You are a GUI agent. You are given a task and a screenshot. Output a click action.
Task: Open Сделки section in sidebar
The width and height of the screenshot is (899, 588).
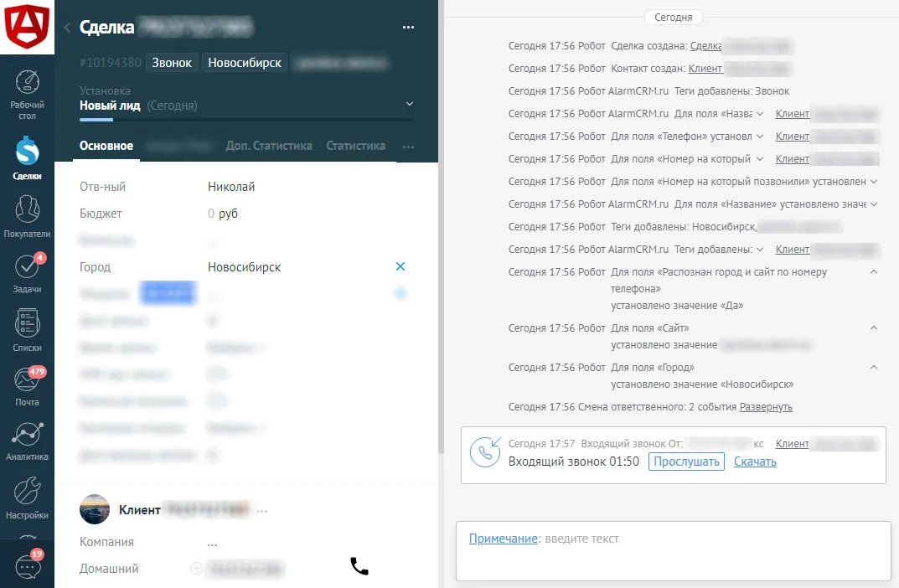(28, 158)
